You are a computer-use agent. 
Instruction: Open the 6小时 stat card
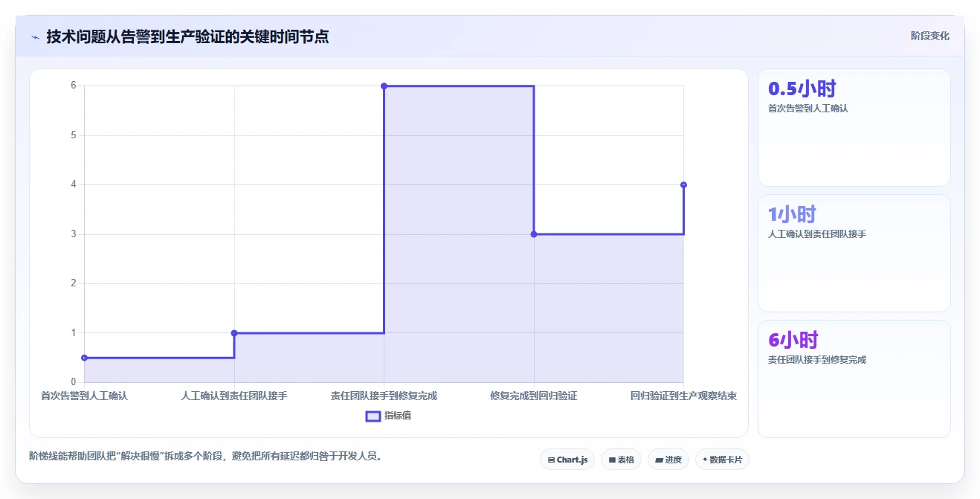(854, 379)
